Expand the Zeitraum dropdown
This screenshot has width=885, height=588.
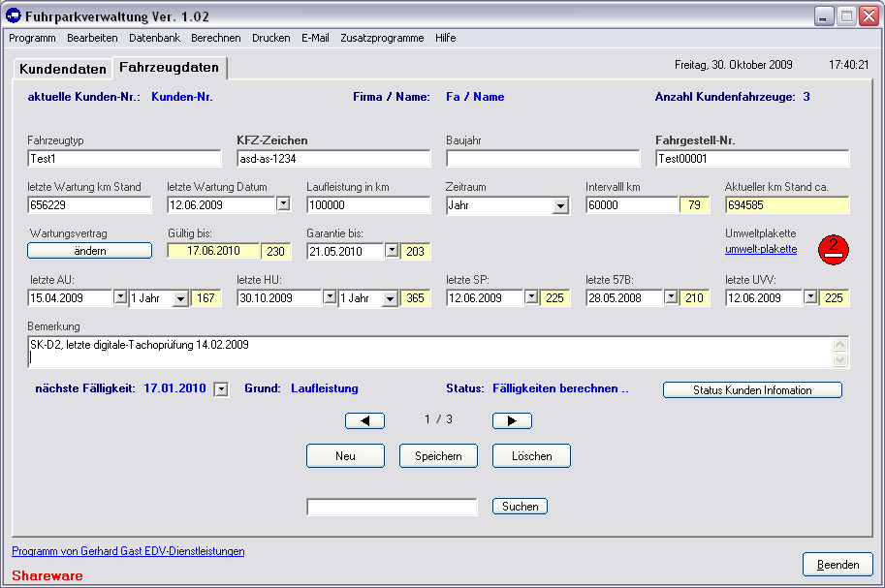coord(559,205)
